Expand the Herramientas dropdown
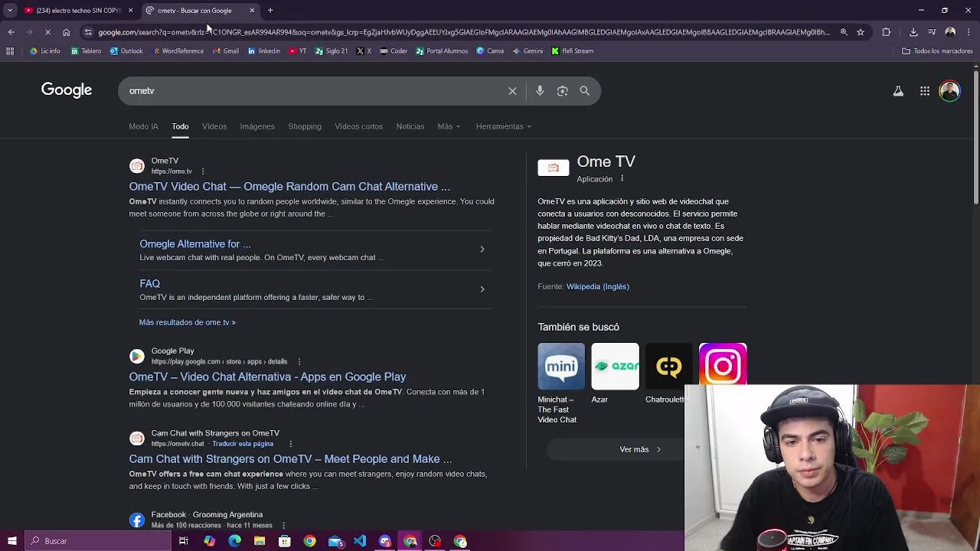 503,126
